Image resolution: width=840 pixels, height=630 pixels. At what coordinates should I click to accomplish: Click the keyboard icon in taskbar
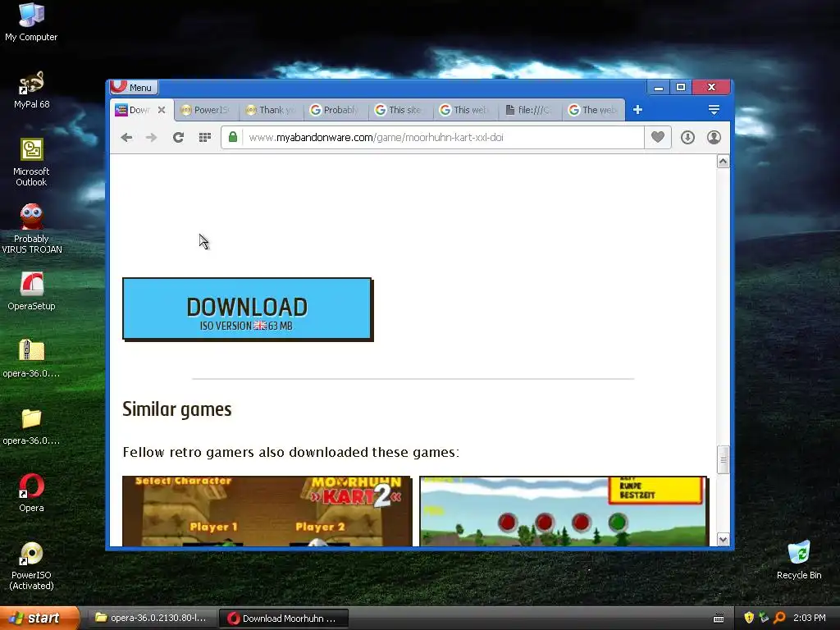point(719,619)
